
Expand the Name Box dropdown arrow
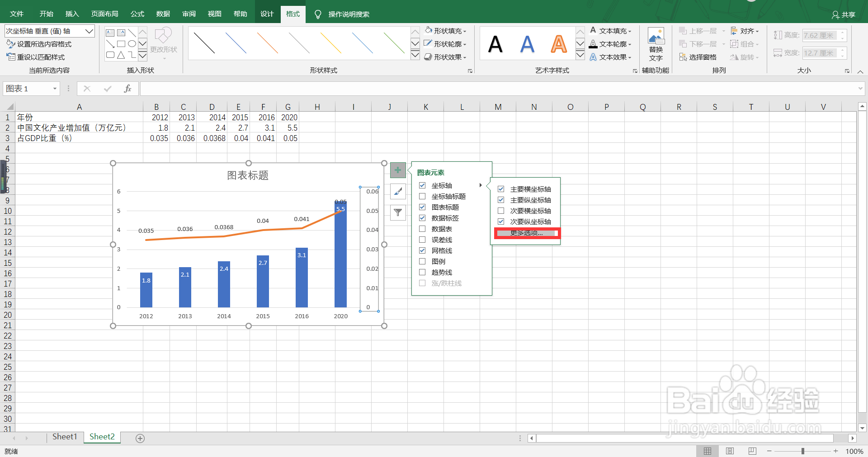click(x=55, y=89)
